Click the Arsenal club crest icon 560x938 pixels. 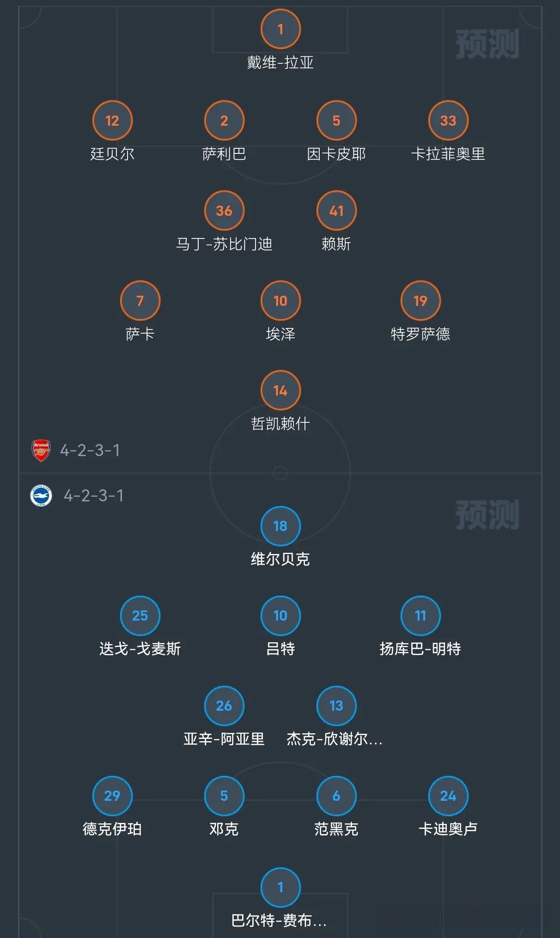coord(41,450)
